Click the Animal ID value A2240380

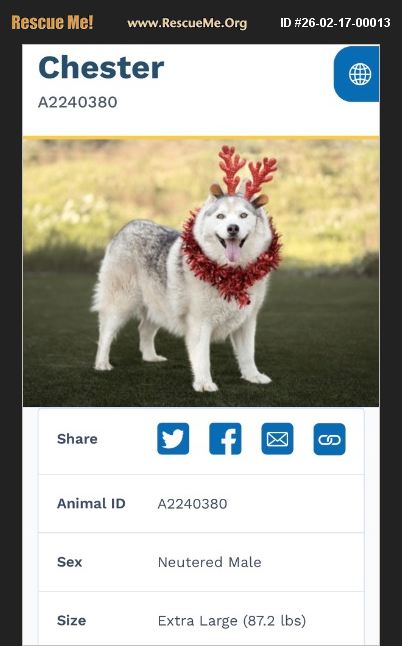click(192, 503)
